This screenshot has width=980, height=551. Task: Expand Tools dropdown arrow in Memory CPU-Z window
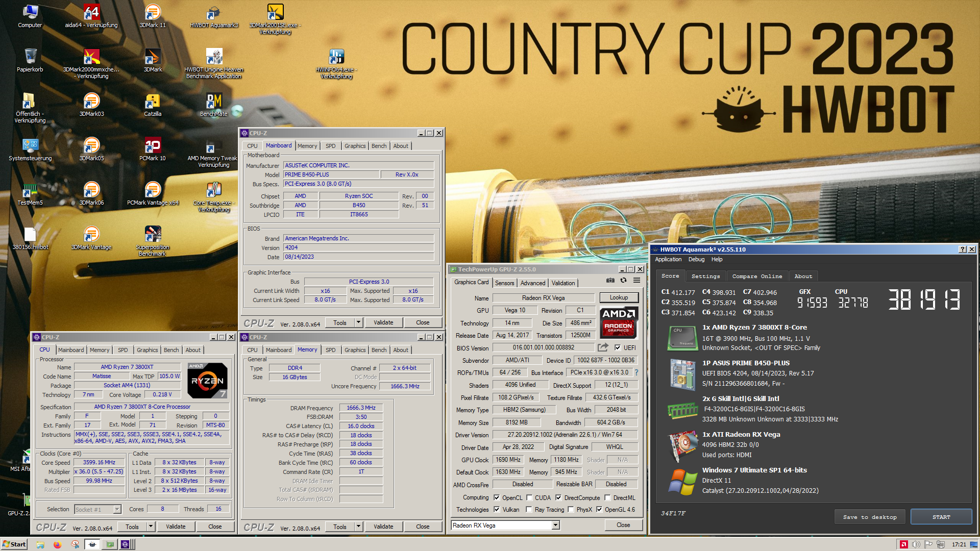(358, 527)
